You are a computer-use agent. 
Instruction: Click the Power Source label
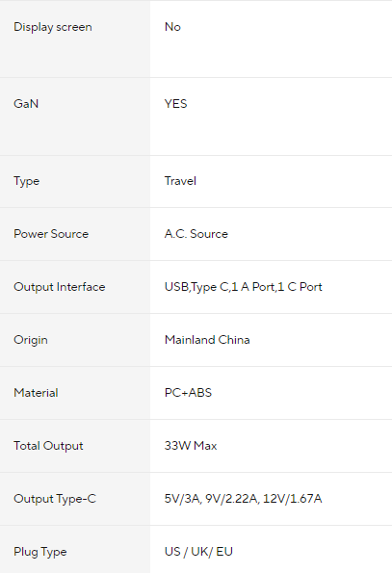pos(51,234)
